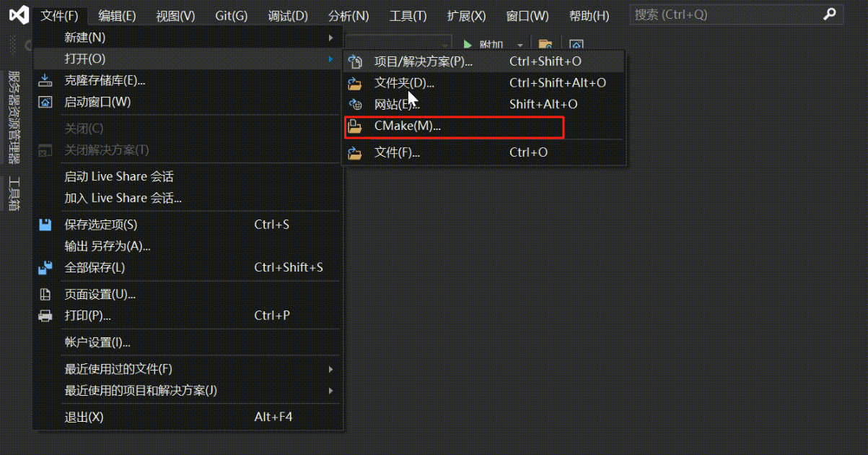This screenshot has height=455, width=868.
Task: Open the 分析(N) menu
Action: point(348,16)
